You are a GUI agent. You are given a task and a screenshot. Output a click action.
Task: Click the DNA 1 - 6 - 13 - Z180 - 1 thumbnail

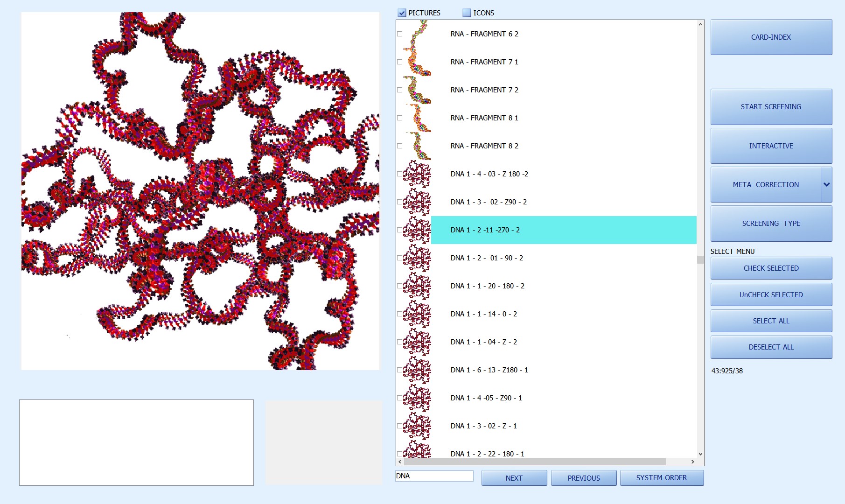(x=417, y=370)
